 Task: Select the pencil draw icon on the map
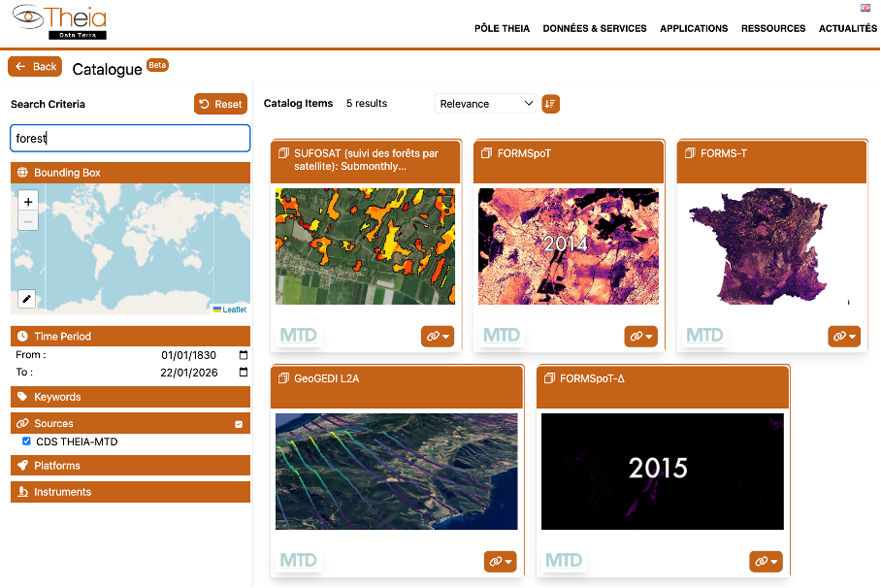tap(27, 299)
